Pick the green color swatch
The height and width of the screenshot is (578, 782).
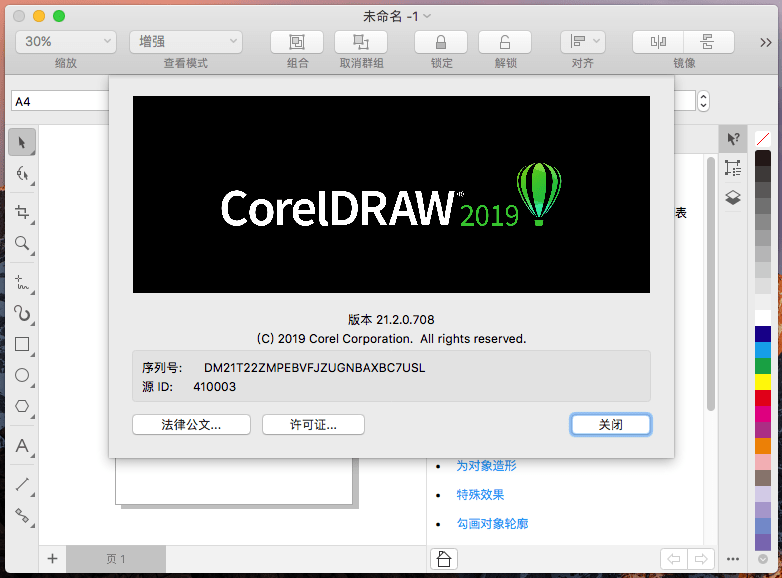(763, 366)
